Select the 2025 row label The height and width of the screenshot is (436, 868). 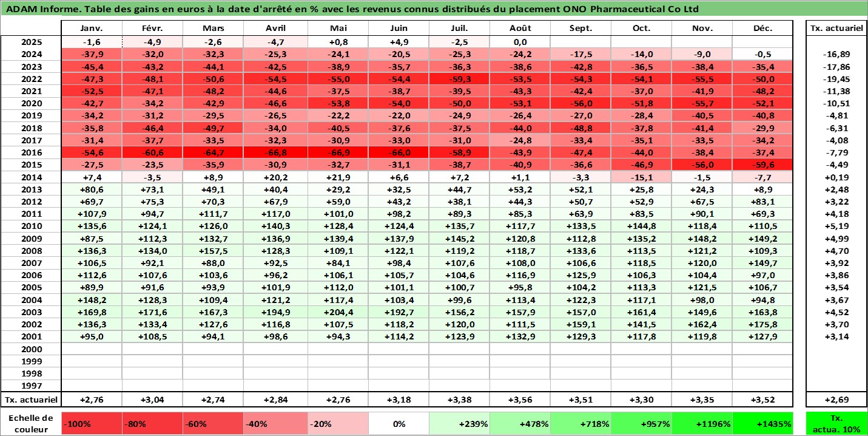[x=31, y=42]
